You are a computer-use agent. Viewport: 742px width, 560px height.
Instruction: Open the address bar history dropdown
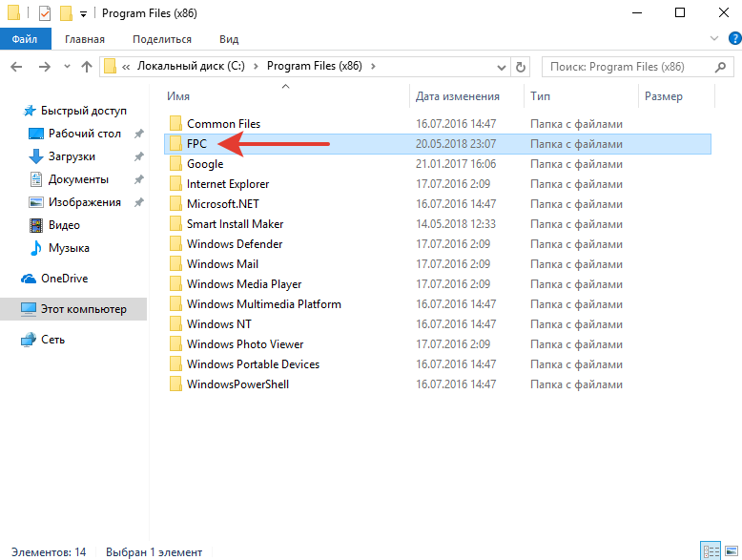[502, 67]
